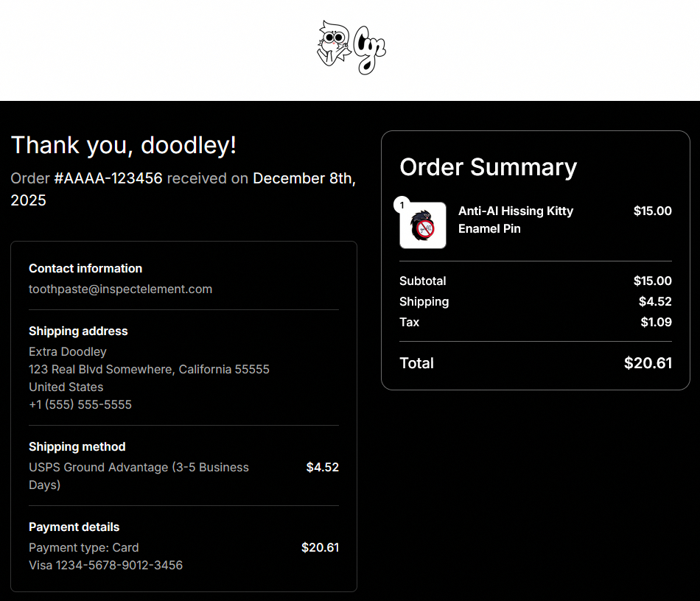Click the email toothpaste@inspectelement.com

pyautogui.click(x=120, y=289)
